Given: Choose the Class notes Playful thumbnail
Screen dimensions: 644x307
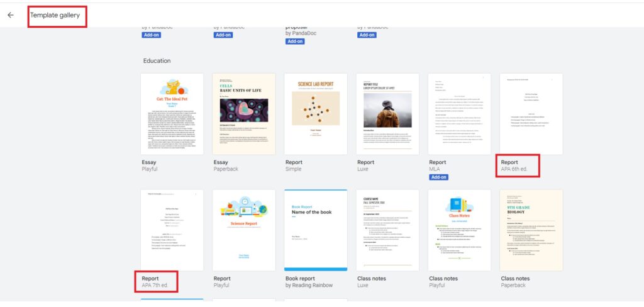Looking at the screenshot, I should click(460, 230).
